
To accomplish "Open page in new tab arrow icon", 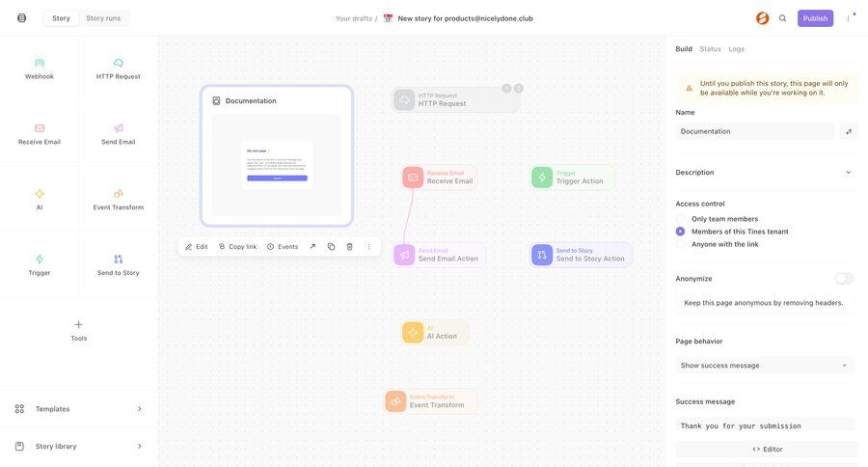I will pyautogui.click(x=312, y=246).
